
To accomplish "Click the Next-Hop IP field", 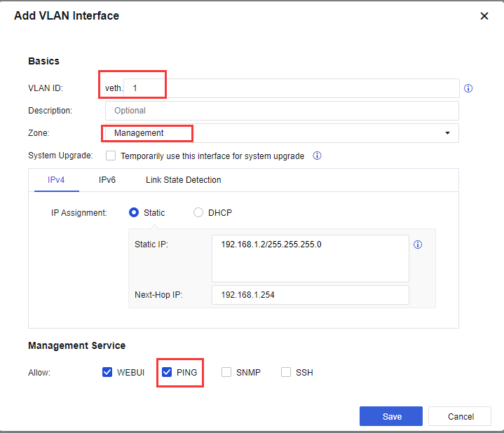I will [x=310, y=295].
